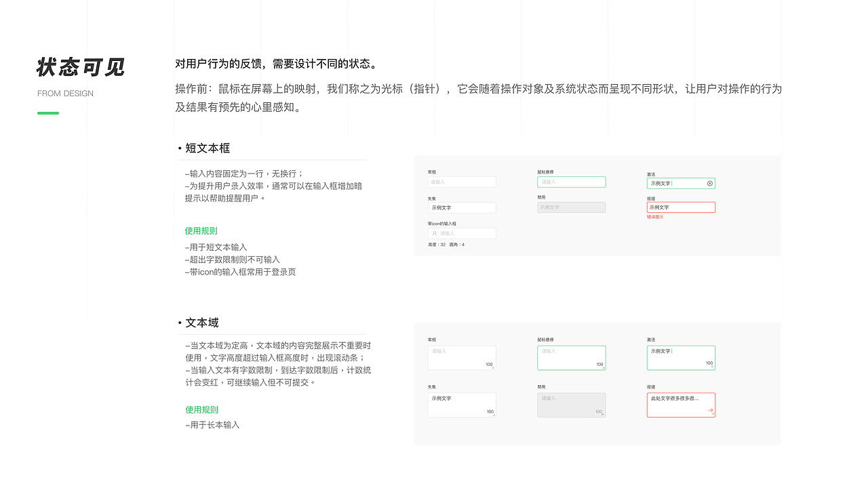This screenshot has height=488, width=868.
Task: Click the line –用于长本输入
Action: [212, 425]
